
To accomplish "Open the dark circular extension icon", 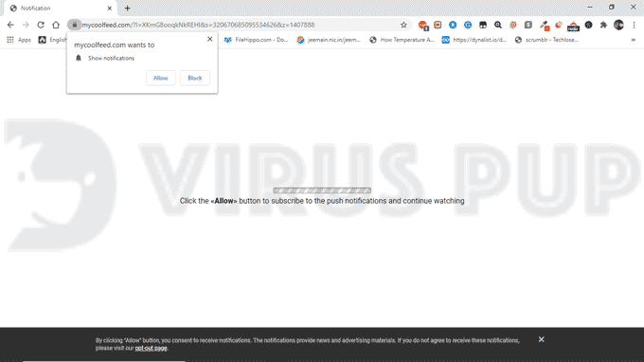I will tap(588, 25).
